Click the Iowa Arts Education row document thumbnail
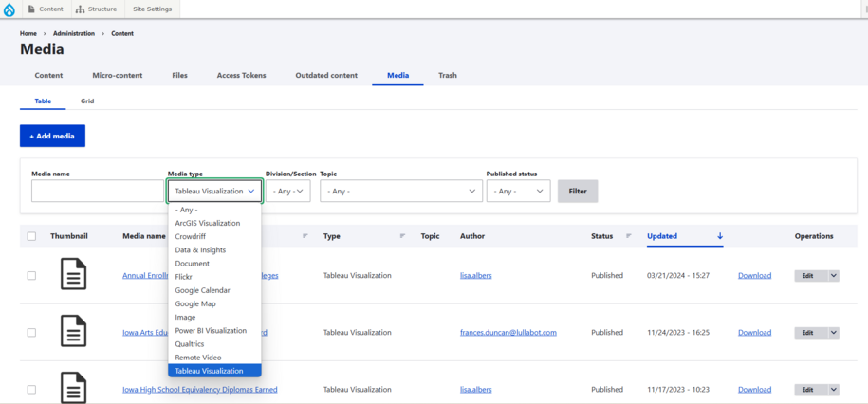Viewport: 868px width, 404px height. [x=74, y=331]
